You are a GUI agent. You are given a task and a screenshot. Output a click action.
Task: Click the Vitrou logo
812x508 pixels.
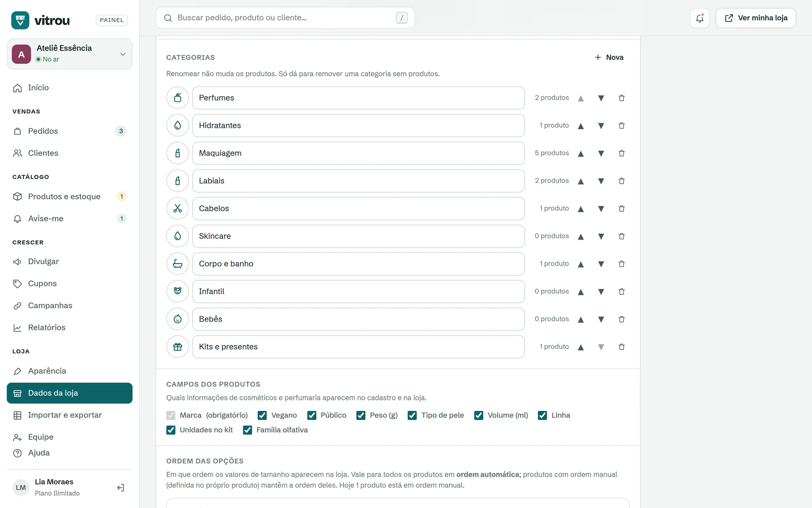point(41,20)
